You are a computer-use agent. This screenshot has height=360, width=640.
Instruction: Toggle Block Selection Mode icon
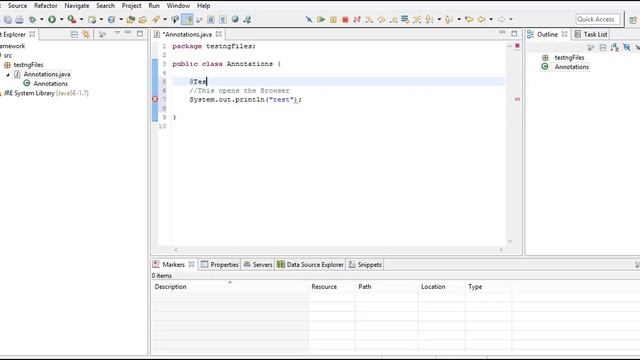point(211,19)
